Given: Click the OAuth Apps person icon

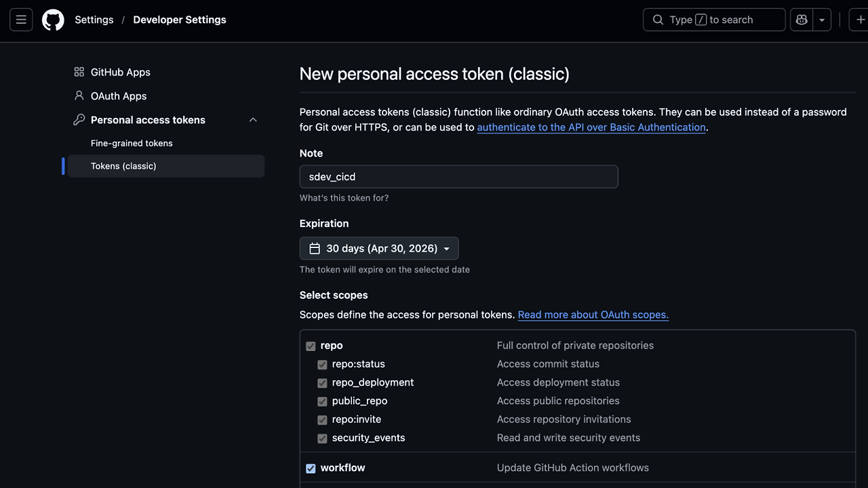Looking at the screenshot, I should point(79,96).
